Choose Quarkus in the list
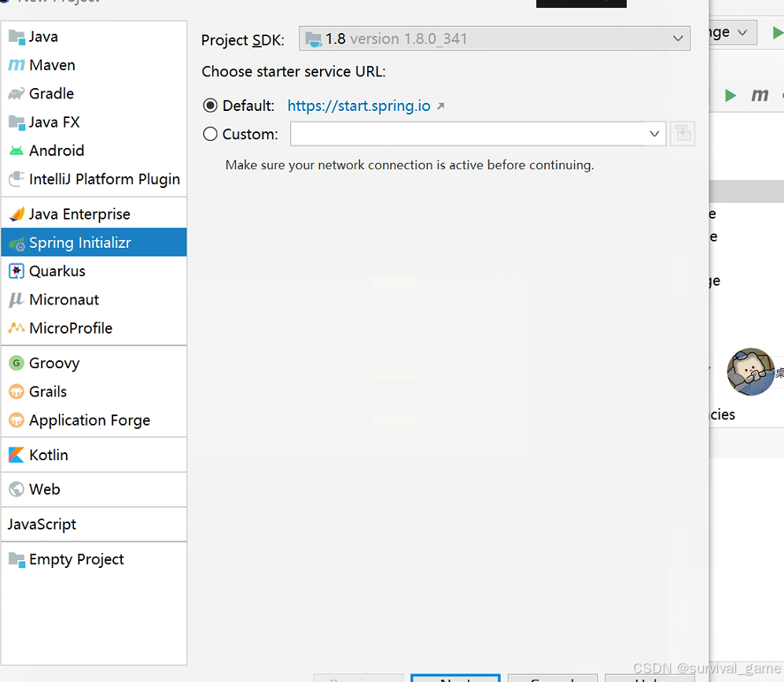784x682 pixels. (x=94, y=271)
